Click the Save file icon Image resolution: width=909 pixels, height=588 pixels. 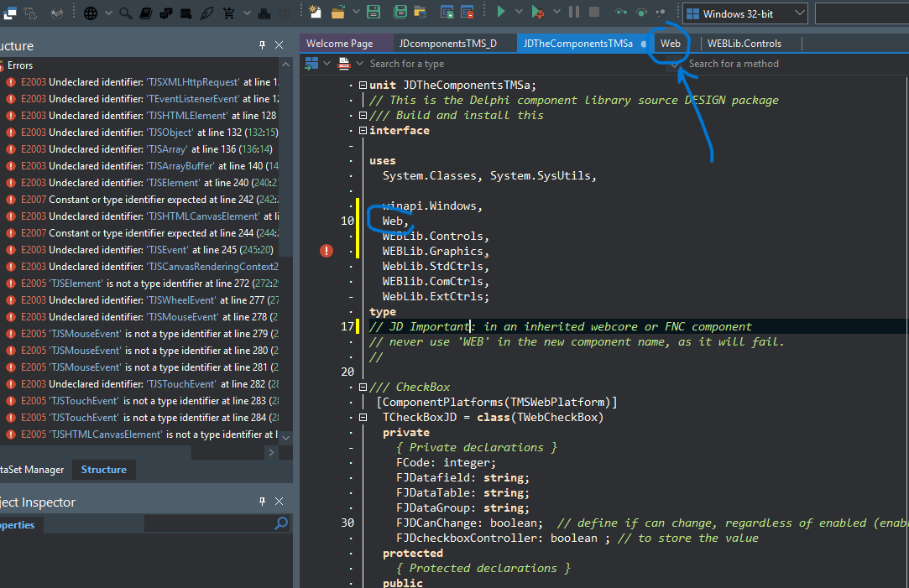pyautogui.click(x=374, y=13)
